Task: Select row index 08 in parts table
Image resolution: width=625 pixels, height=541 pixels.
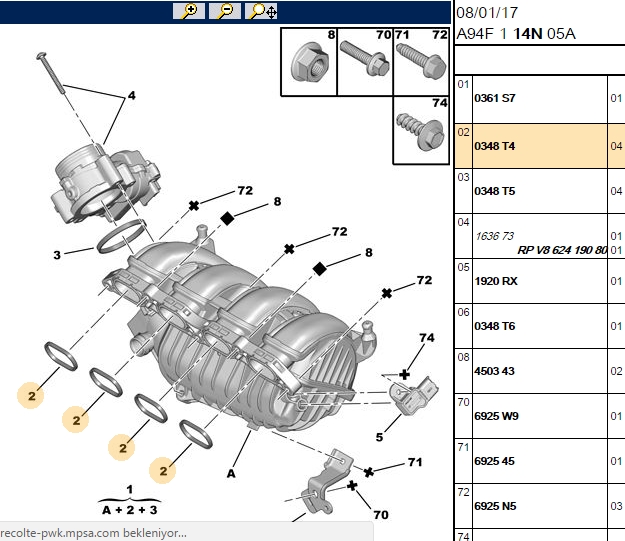Action: pos(463,357)
